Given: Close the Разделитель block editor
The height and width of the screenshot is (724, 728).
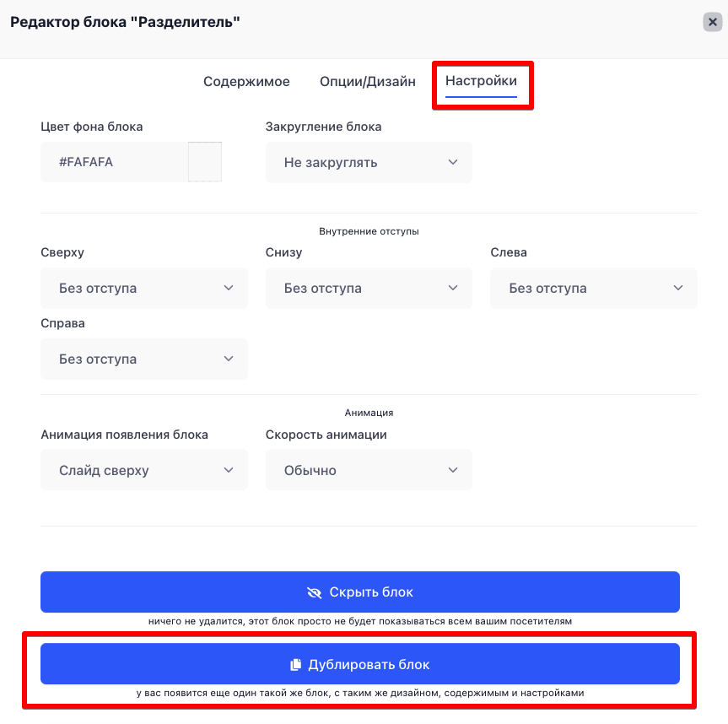Looking at the screenshot, I should pyautogui.click(x=712, y=22).
